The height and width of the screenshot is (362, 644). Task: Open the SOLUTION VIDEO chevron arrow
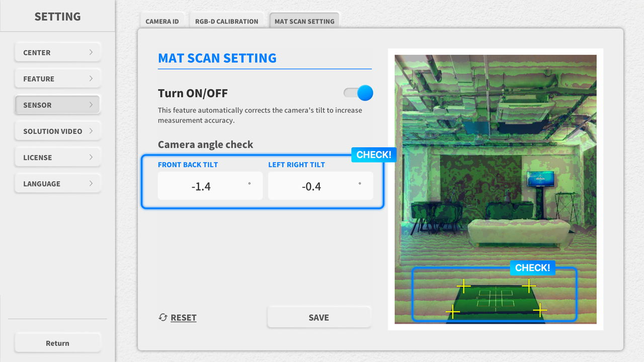point(91,131)
